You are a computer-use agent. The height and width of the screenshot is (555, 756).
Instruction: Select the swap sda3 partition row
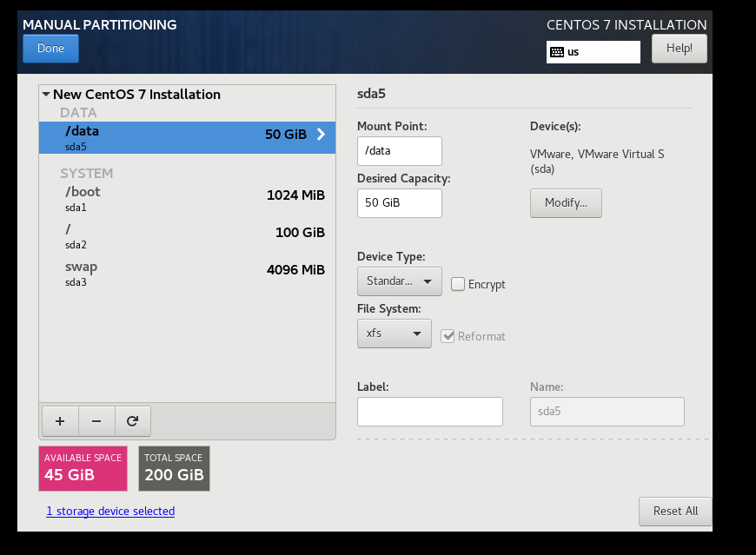coord(187,274)
